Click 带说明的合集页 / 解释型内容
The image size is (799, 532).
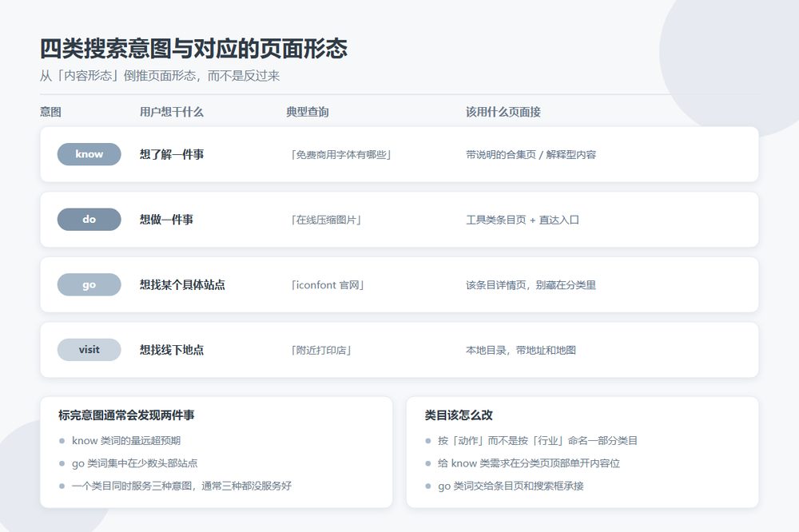531,155
